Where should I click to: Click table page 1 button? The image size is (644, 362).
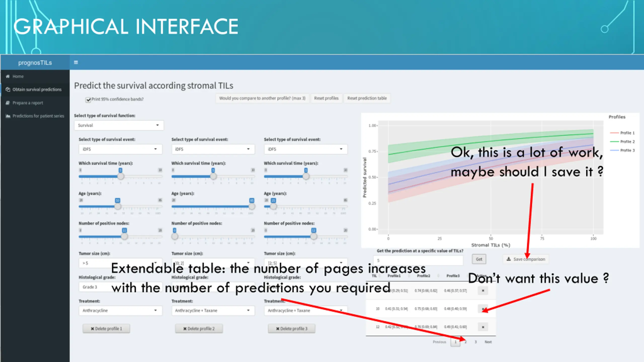coord(455,342)
